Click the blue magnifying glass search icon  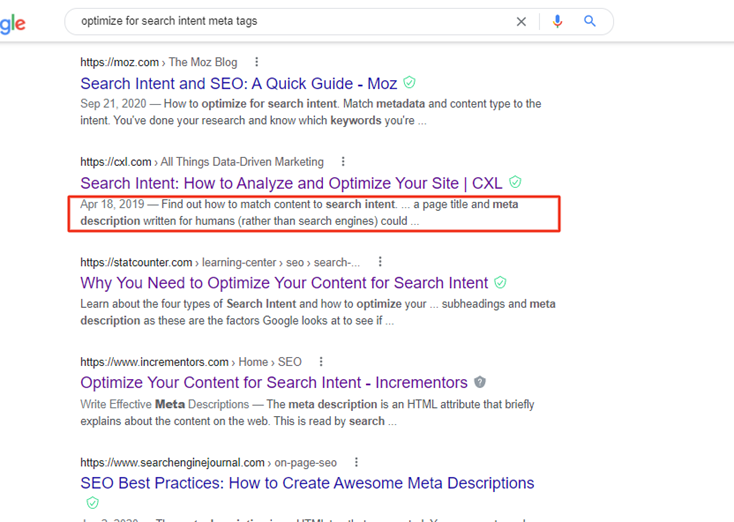[590, 21]
